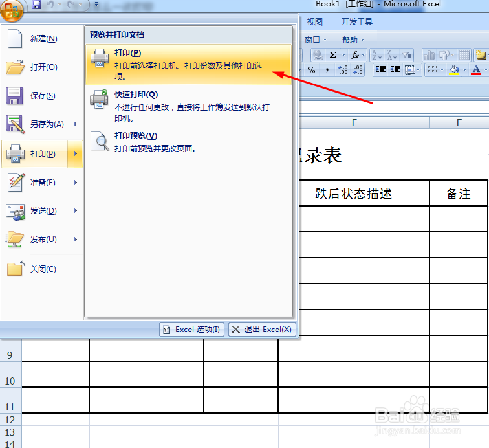This screenshot has width=489, height=448.
Task: Select row 12 header
Action: point(10,420)
